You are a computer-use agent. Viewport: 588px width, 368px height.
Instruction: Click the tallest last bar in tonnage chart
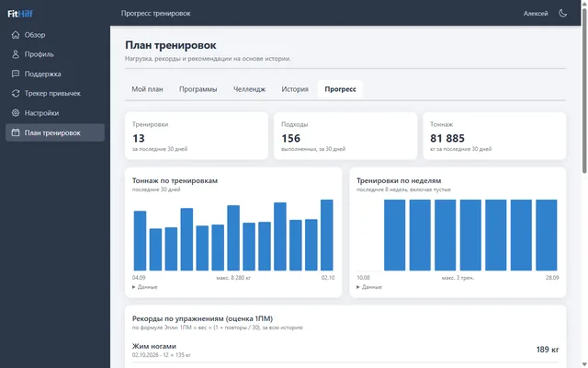[327, 236]
